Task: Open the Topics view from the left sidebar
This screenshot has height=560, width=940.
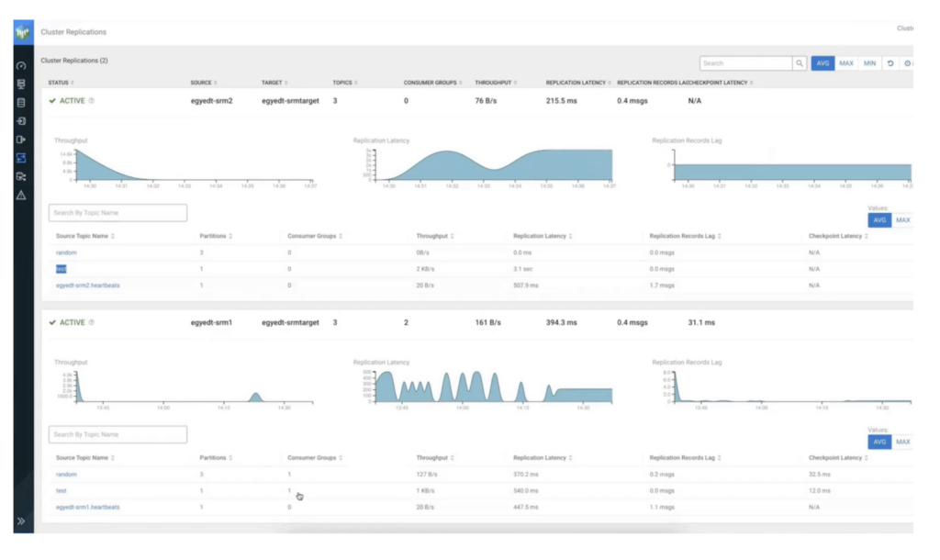Action: pyautogui.click(x=20, y=103)
